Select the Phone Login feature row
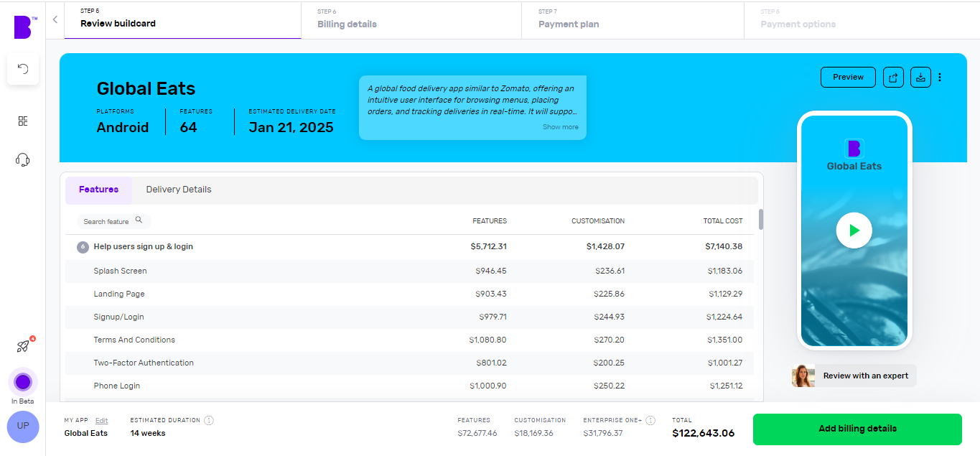980x456 pixels. click(x=410, y=386)
